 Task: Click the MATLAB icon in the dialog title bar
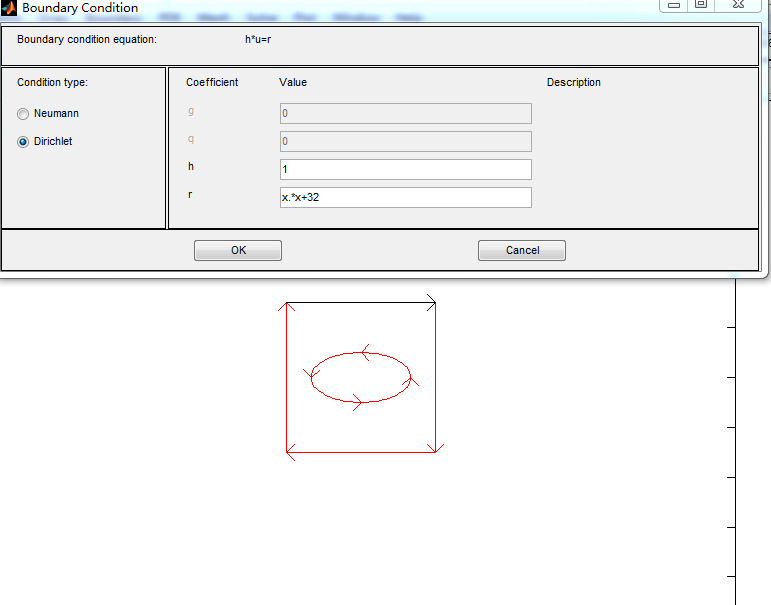coord(9,8)
